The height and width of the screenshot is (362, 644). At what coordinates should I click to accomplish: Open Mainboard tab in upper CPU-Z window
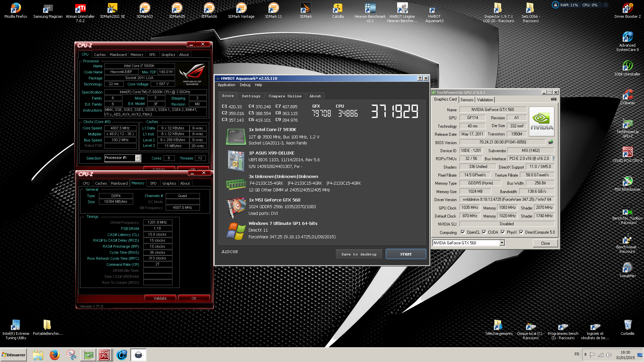pos(118,55)
